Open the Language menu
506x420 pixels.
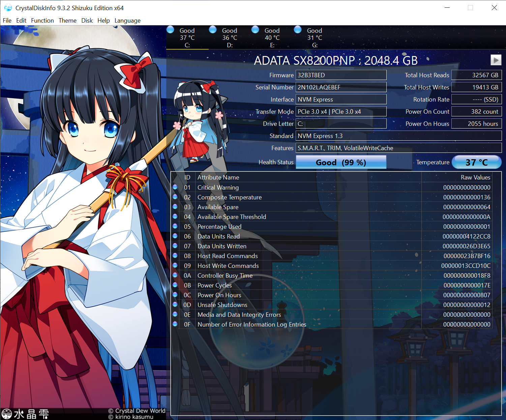[x=127, y=21]
